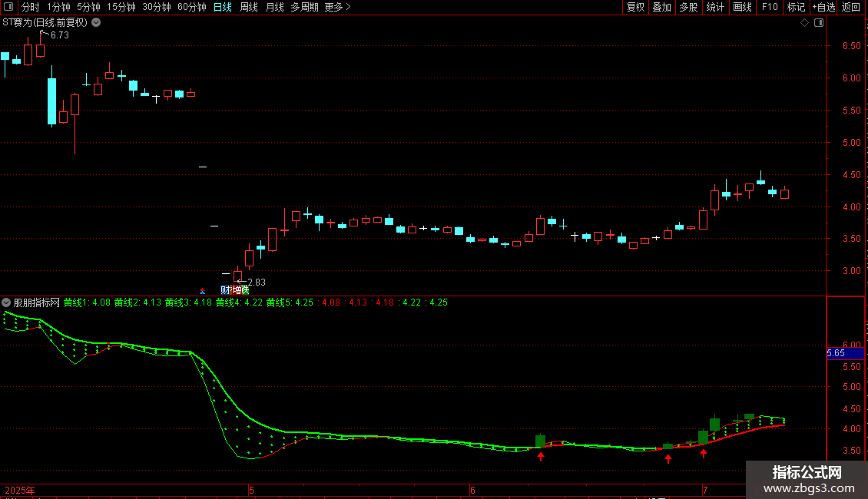Screen dimensions: 868x499
Task: Click the 黄线2: 4.13 indicator value
Action: pyautogui.click(x=137, y=302)
